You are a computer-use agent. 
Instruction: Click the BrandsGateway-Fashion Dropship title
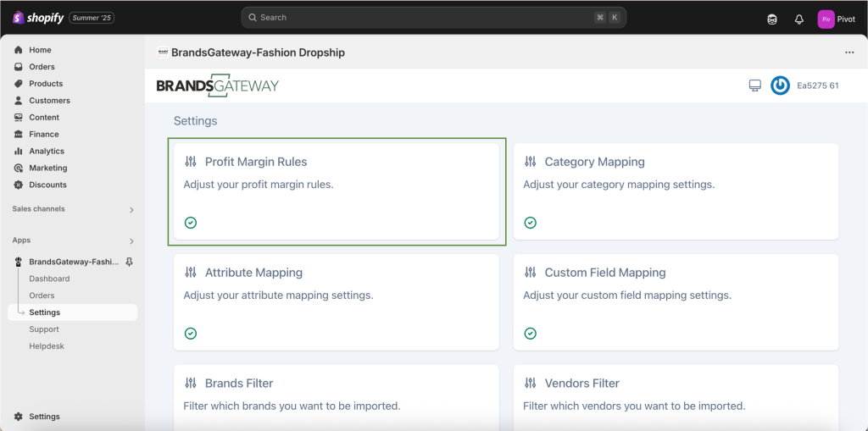[258, 52]
